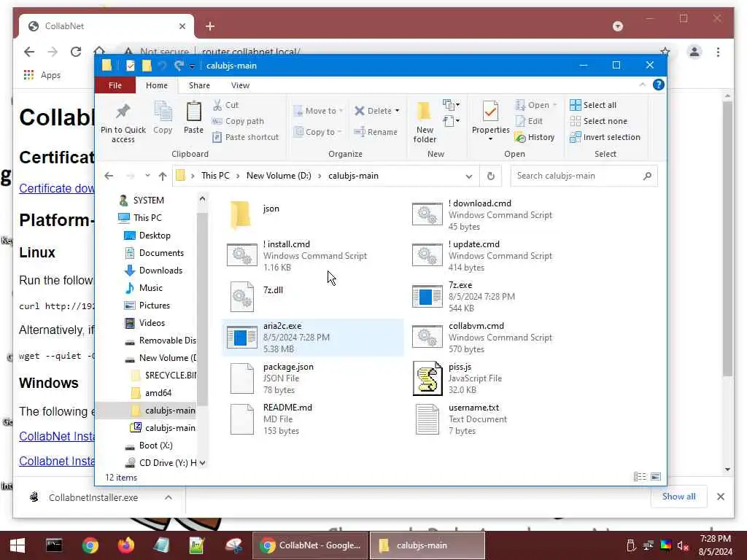
Task: Click Select all in ribbon
Action: (x=593, y=105)
